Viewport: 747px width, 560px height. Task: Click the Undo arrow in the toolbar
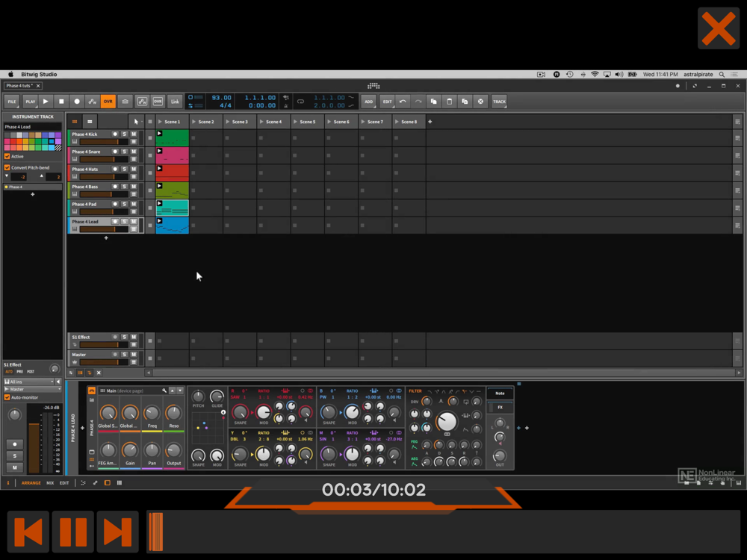click(x=403, y=102)
